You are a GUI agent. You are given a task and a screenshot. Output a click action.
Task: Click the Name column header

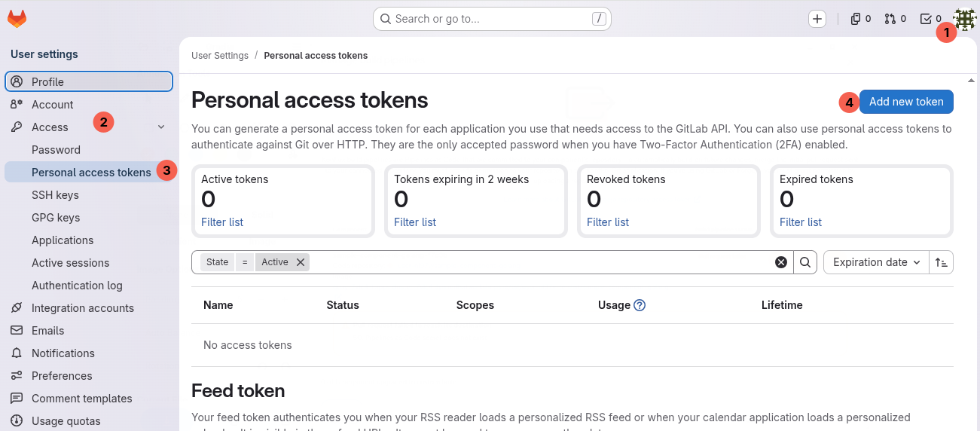coord(218,305)
